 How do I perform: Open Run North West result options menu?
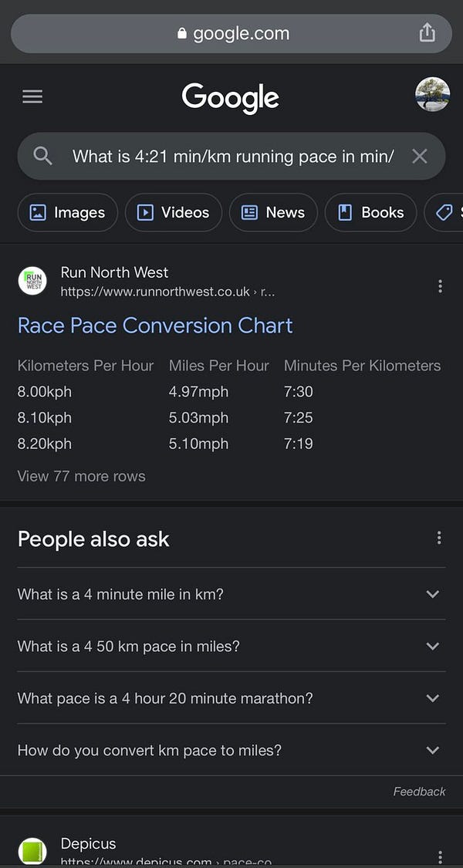pos(440,286)
